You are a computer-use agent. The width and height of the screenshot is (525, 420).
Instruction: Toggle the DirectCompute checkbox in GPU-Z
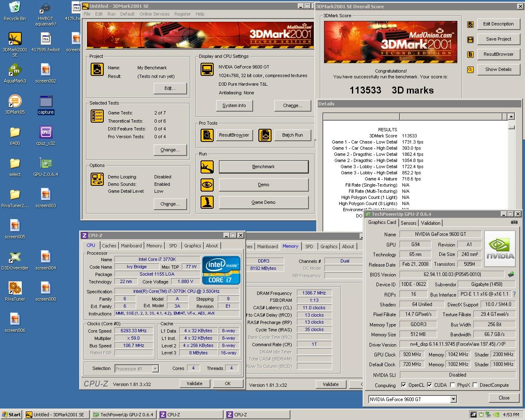(x=475, y=385)
